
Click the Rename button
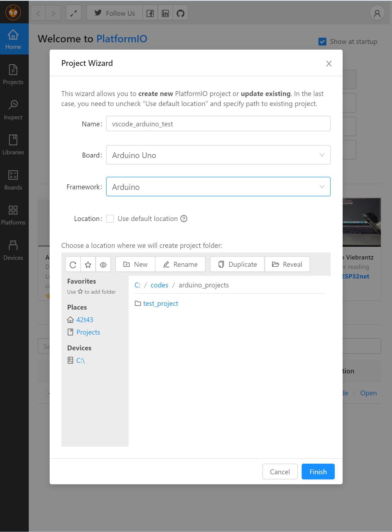click(x=180, y=264)
